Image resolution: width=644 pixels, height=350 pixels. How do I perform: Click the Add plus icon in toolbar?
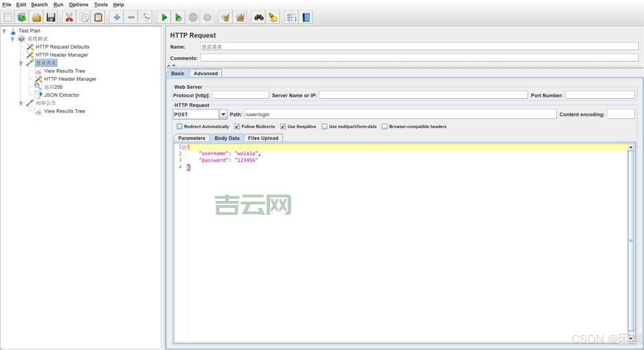(x=116, y=17)
